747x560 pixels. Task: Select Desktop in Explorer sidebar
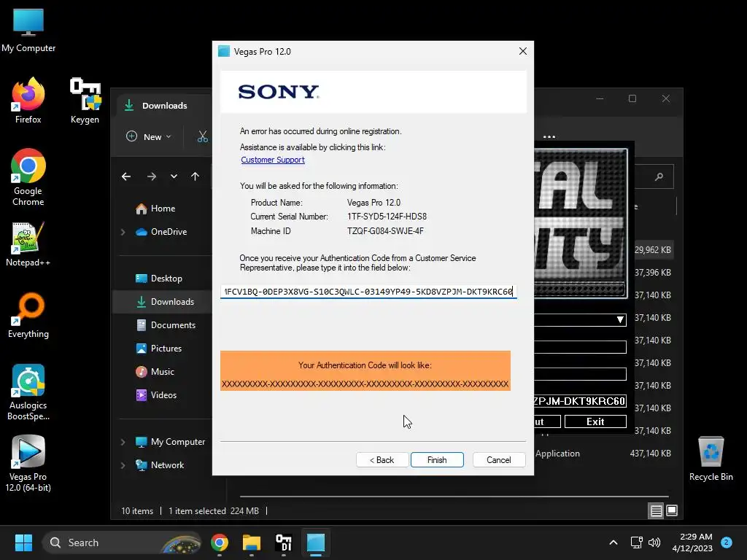click(x=166, y=279)
